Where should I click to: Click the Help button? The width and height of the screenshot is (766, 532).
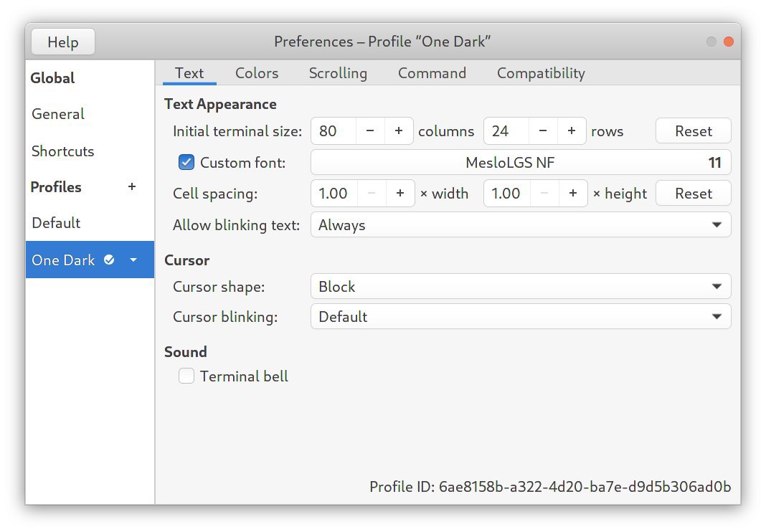(63, 42)
